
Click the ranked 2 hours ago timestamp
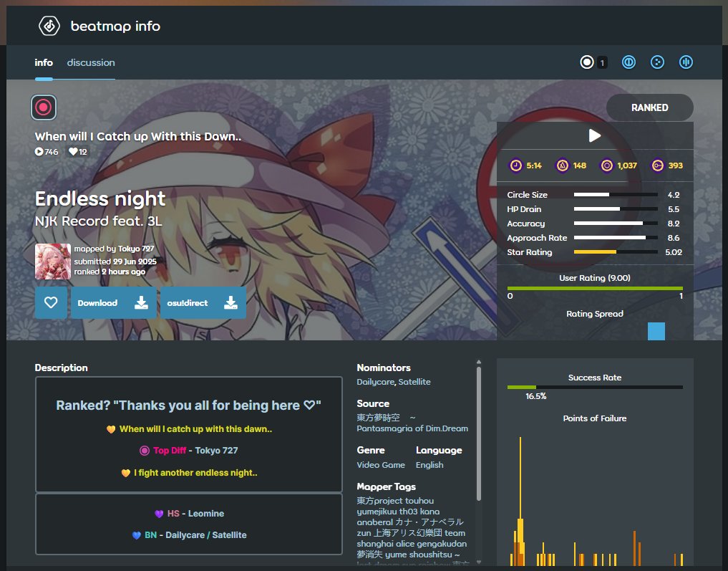110,272
